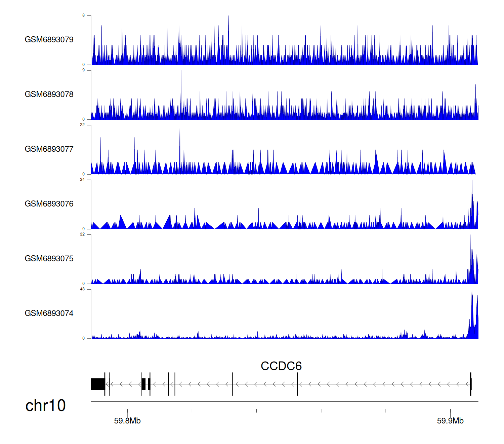
Task: Click the 59.9Mb axis position label
Action: (x=450, y=421)
